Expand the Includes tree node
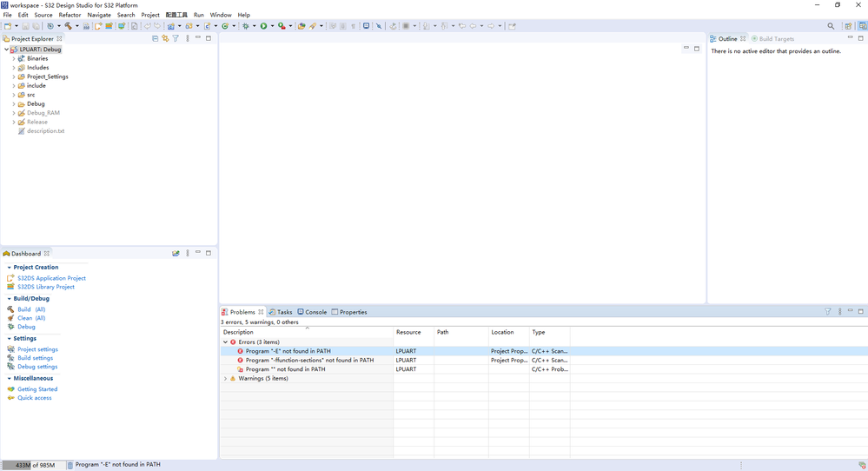Screen dimensions: 868x471 tap(14, 68)
